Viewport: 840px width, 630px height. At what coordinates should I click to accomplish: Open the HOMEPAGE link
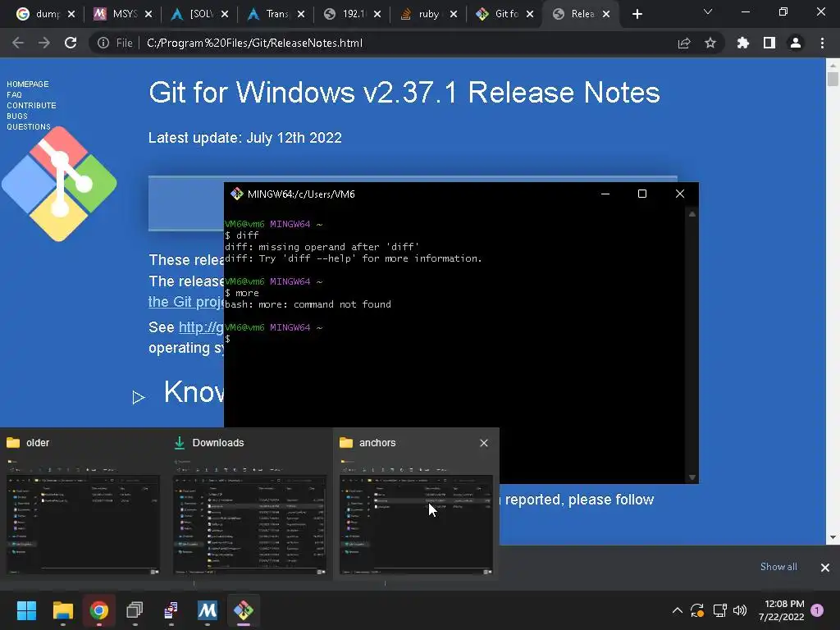[27, 84]
